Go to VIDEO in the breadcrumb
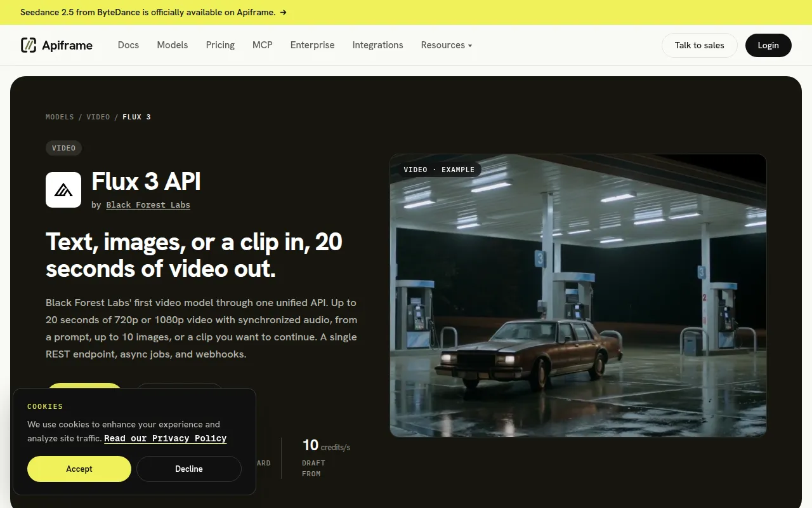 [98, 117]
